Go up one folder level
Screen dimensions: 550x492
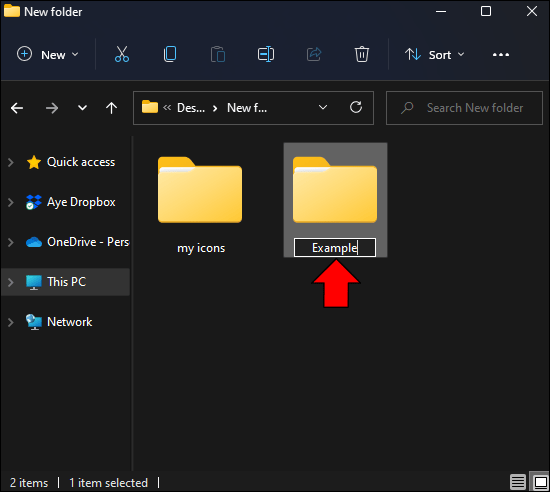click(112, 108)
